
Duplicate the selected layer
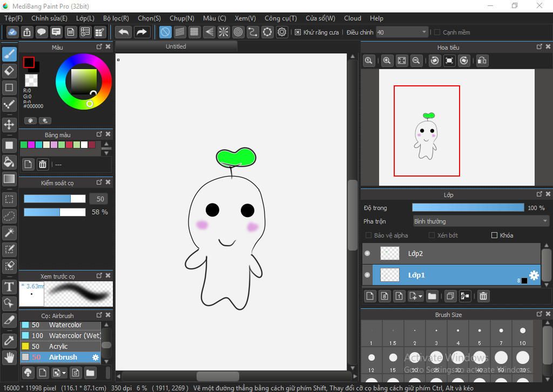point(450,296)
